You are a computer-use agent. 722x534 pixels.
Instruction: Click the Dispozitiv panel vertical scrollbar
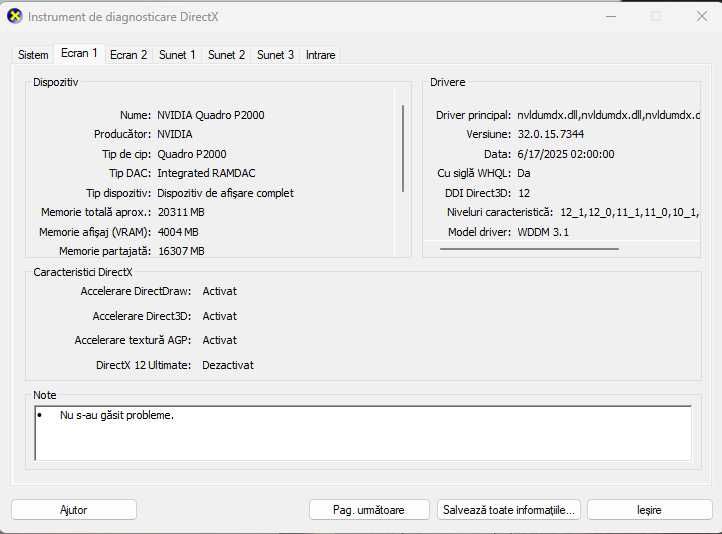click(403, 149)
